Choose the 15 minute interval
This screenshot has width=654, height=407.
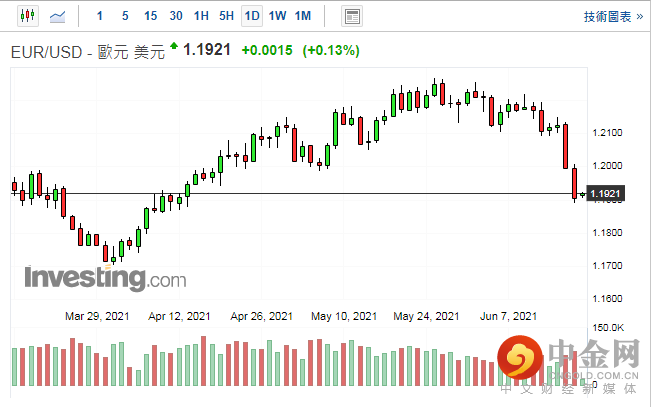click(150, 16)
